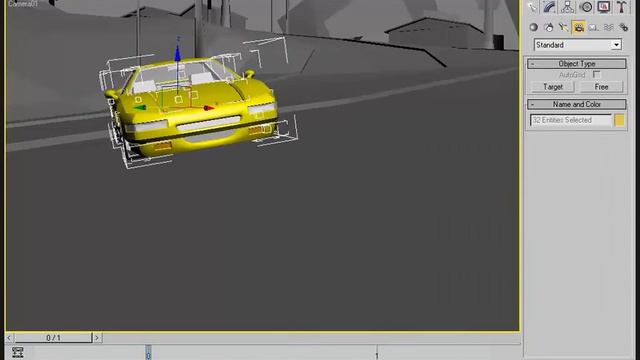The width and height of the screenshot is (640, 360).
Task: Select the Lights category icon
Action: 564,27
